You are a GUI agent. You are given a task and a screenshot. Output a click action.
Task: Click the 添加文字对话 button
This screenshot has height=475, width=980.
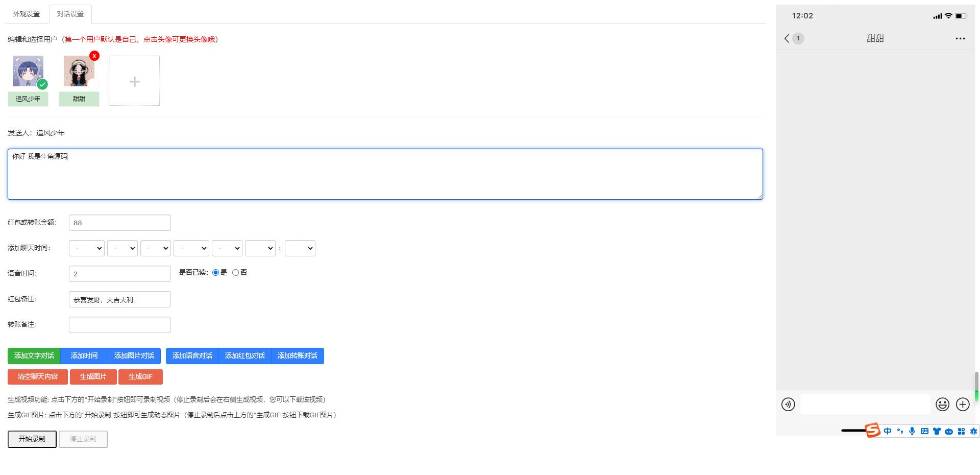pyautogui.click(x=34, y=356)
